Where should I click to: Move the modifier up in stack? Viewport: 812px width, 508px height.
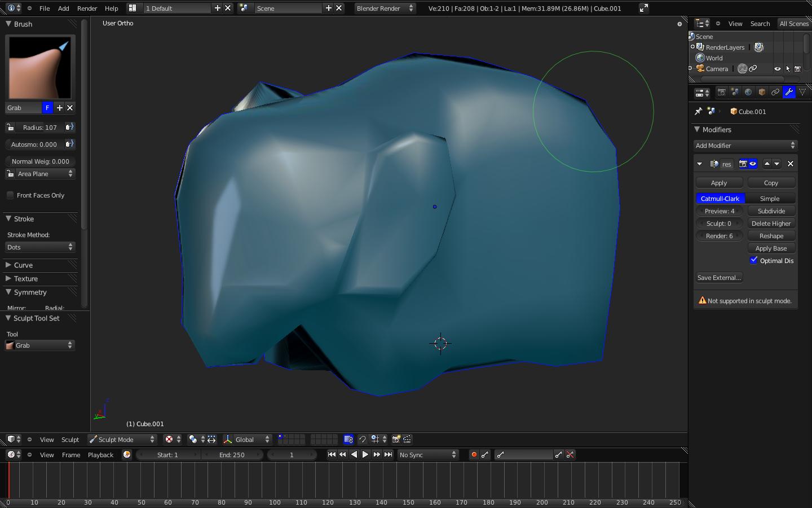click(x=767, y=164)
